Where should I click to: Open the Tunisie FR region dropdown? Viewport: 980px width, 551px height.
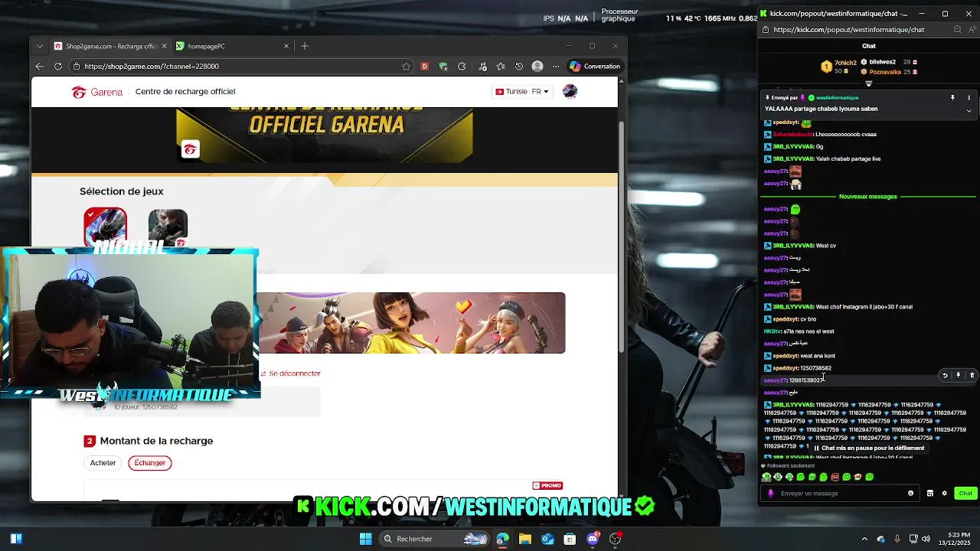click(521, 91)
